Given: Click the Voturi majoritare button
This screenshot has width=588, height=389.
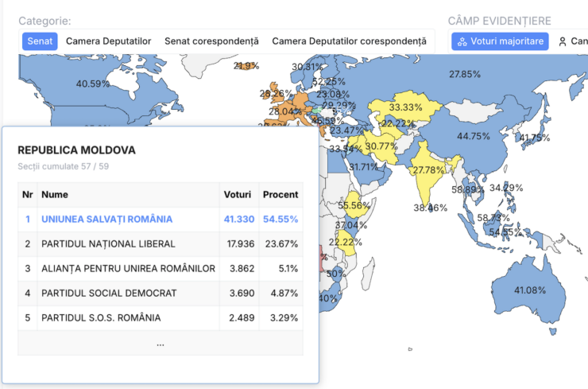Looking at the screenshot, I should [x=500, y=41].
